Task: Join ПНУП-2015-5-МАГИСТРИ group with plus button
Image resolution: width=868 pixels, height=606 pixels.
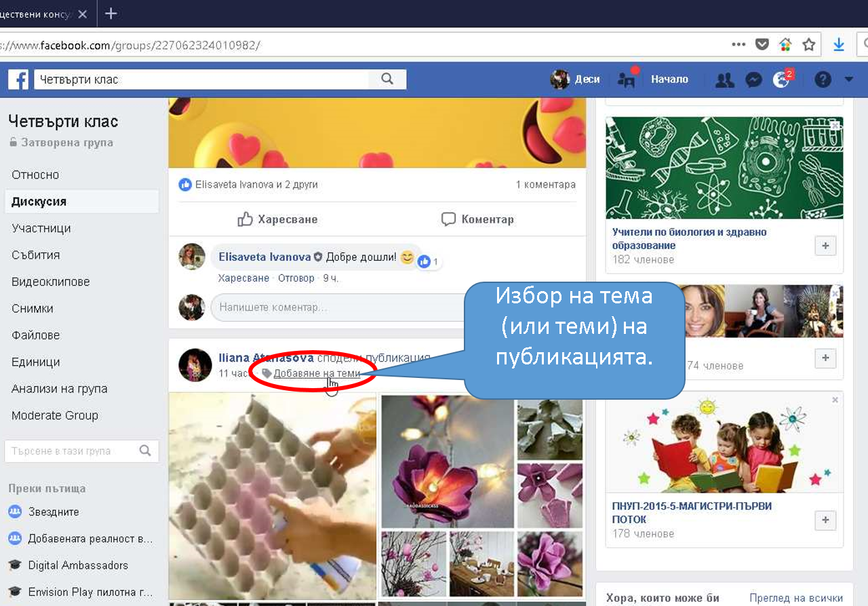Action: point(825,520)
